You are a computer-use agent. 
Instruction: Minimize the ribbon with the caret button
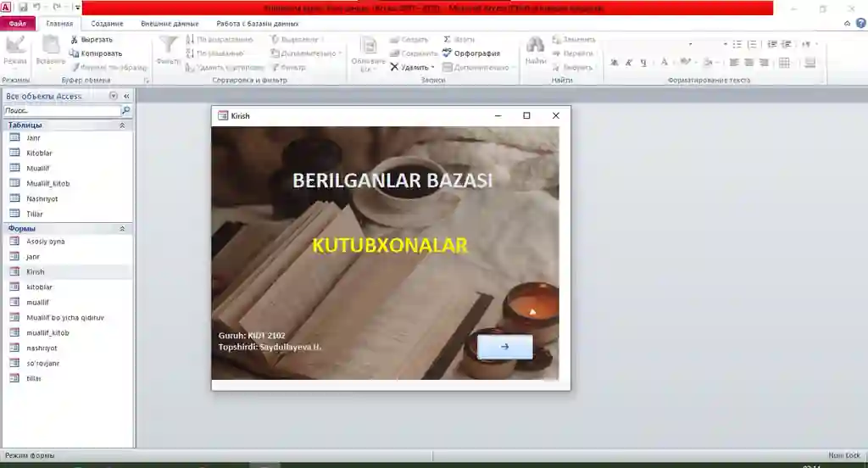coord(847,23)
